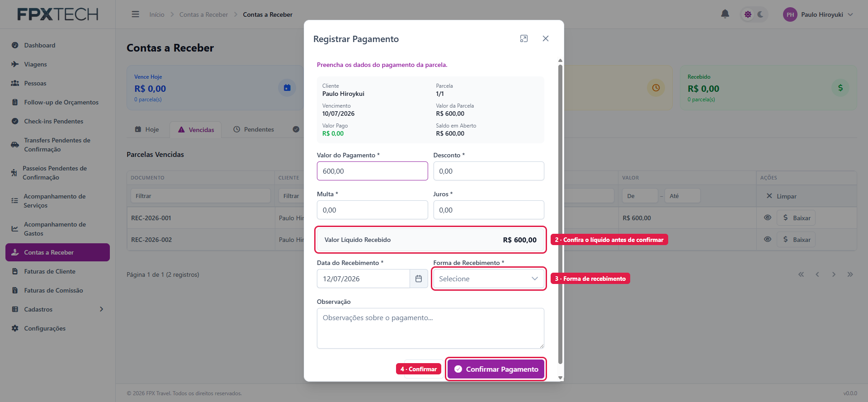The width and height of the screenshot is (868, 402).
Task: Open Transfers Pendentes de Confirmação
Action: pyautogui.click(x=57, y=145)
